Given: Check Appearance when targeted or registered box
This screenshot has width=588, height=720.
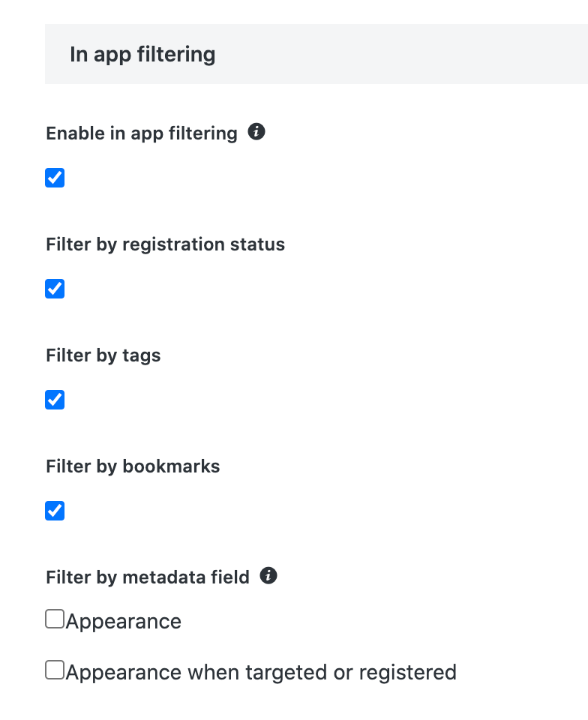Looking at the screenshot, I should pos(55,670).
